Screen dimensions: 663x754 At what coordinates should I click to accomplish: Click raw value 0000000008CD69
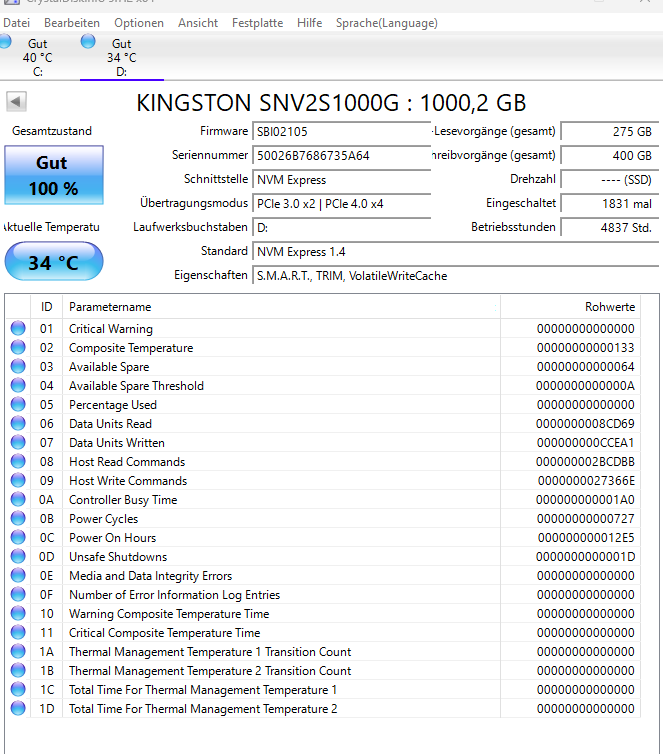tap(585, 424)
